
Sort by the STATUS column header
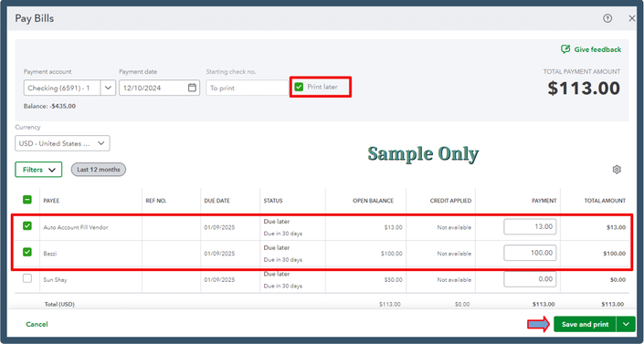[273, 201]
